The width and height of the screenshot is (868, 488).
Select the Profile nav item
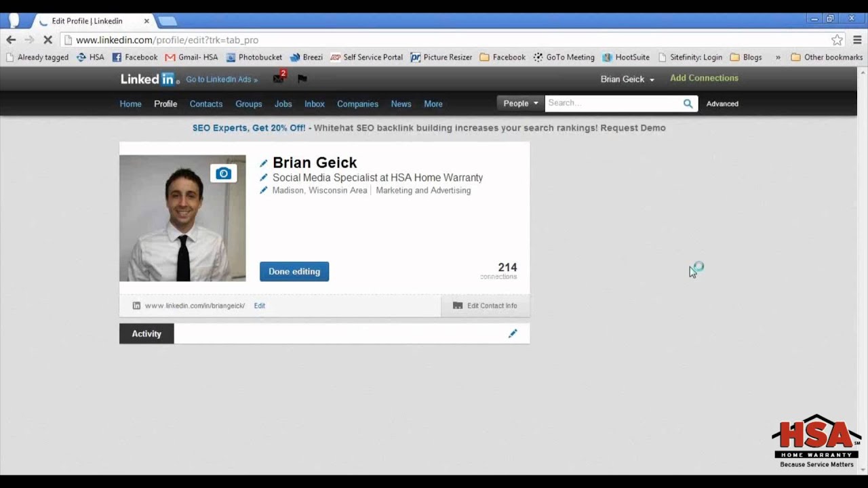165,104
